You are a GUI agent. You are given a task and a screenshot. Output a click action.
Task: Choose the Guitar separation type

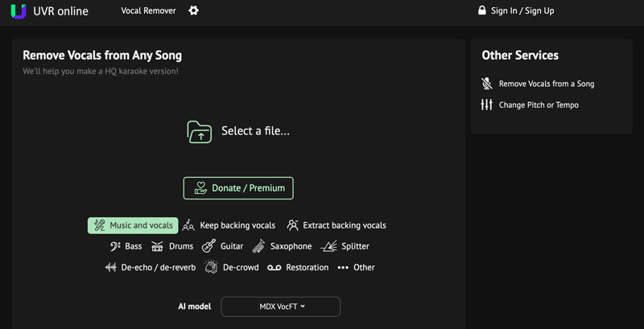click(x=223, y=246)
